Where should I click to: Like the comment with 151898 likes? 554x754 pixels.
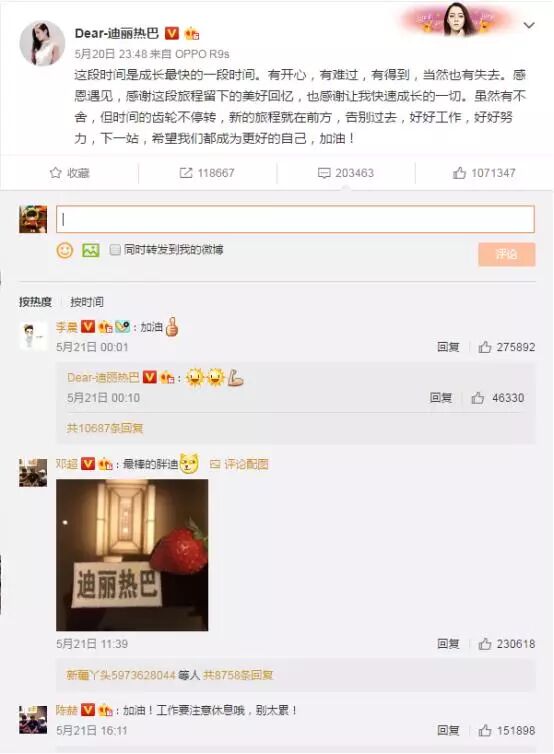(485, 730)
